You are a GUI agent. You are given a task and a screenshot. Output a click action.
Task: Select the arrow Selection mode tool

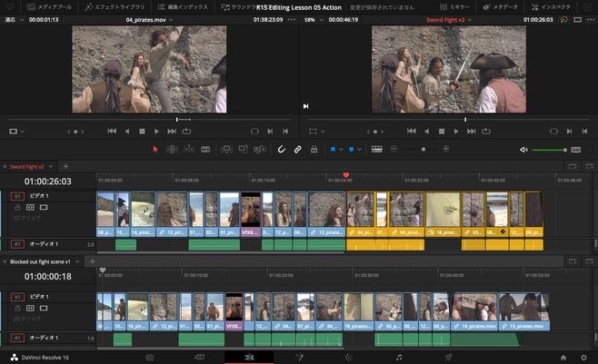154,149
